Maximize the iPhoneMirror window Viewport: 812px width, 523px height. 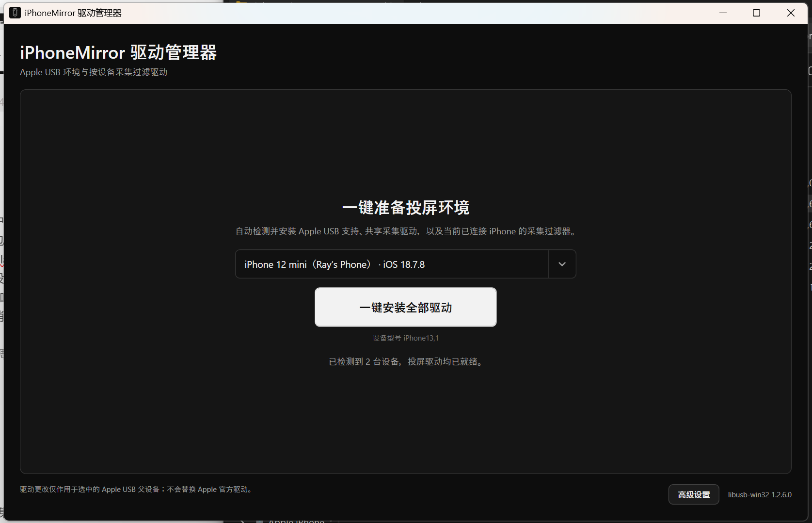[756, 13]
